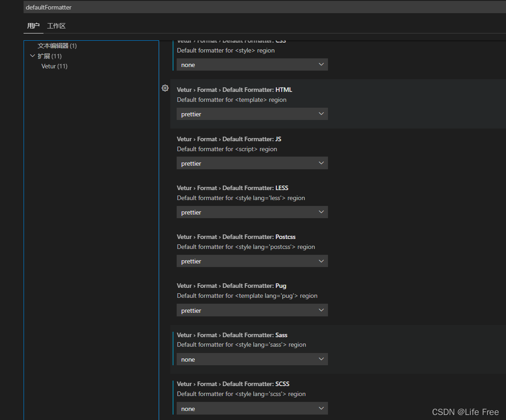Click the description for style lang='postcss' region

[x=246, y=247]
